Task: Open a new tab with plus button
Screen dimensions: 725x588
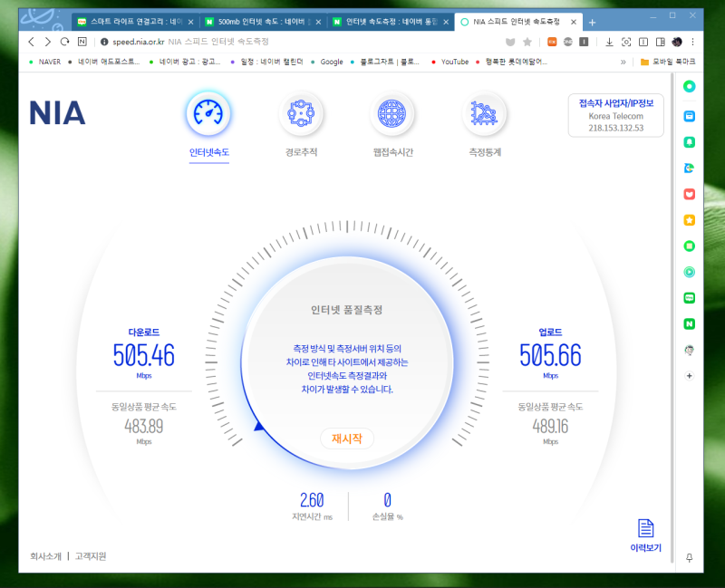Action: click(x=593, y=22)
